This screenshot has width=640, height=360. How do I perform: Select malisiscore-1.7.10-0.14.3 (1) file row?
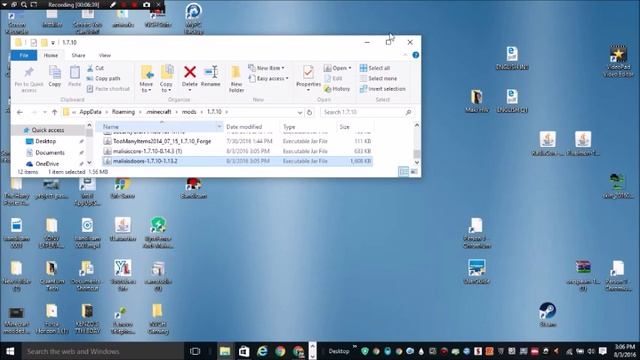click(237, 151)
